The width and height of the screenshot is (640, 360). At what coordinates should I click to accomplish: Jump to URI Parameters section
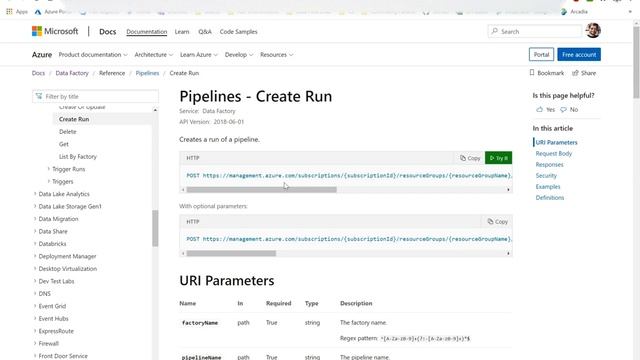pos(556,142)
